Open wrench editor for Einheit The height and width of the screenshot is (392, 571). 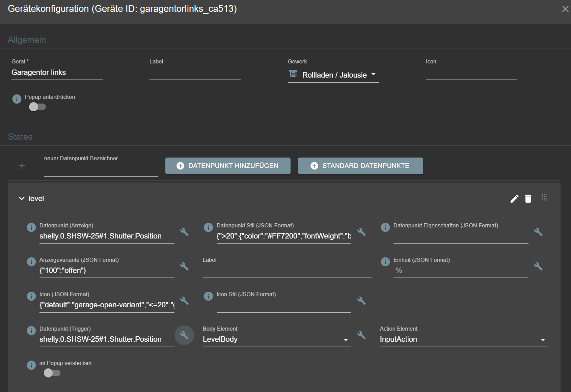pos(538,266)
